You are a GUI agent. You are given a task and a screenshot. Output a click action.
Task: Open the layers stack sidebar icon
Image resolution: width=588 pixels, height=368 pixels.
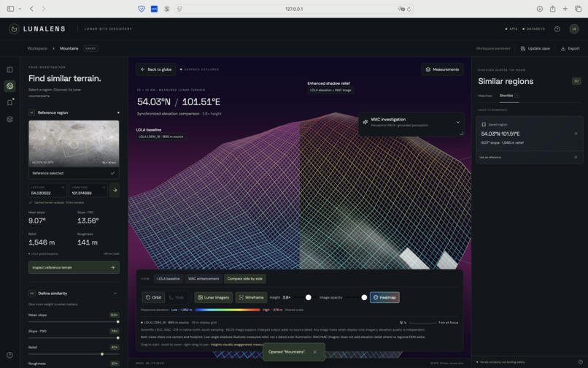(x=9, y=119)
